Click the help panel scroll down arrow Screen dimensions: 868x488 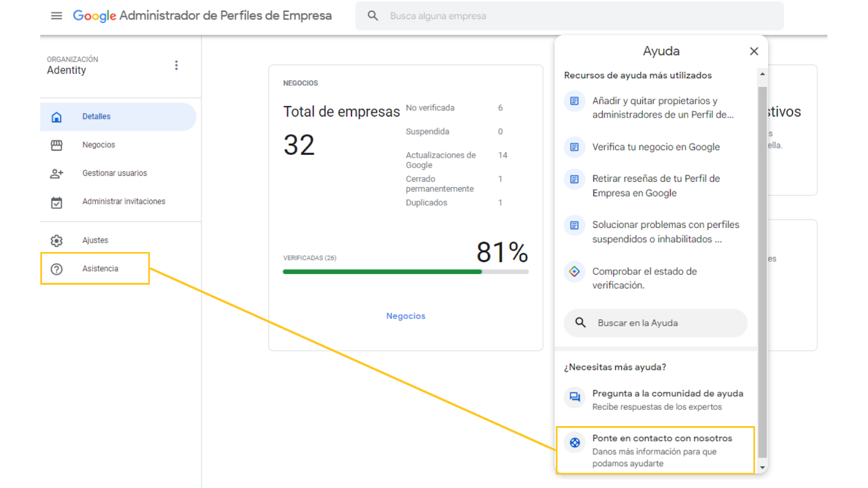pos(762,467)
